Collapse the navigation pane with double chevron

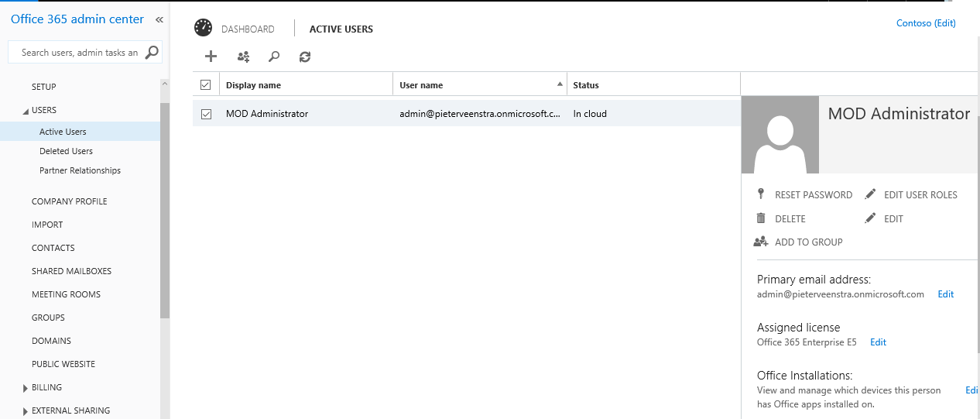(159, 19)
